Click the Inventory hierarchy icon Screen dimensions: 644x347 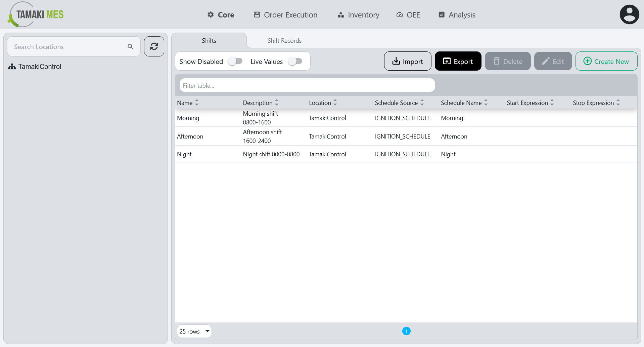click(340, 15)
